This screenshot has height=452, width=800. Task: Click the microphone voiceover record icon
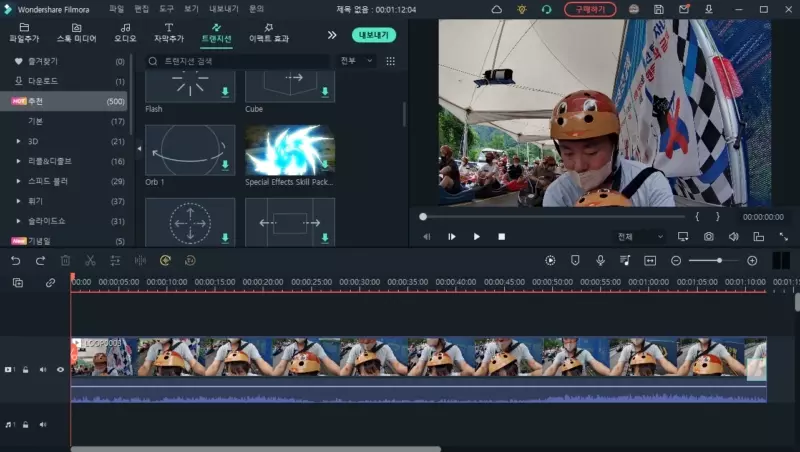(601, 261)
